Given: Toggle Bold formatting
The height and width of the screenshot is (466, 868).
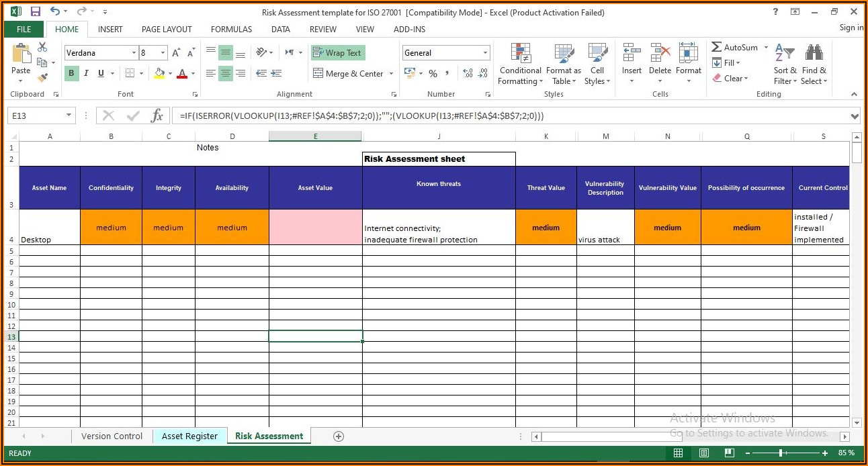Looking at the screenshot, I should (x=71, y=73).
